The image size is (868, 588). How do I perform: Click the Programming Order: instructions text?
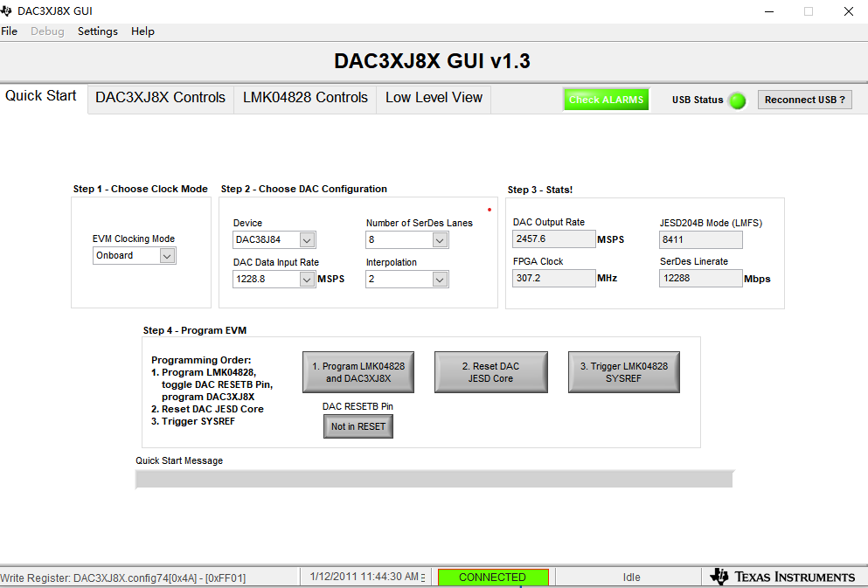tap(212, 391)
